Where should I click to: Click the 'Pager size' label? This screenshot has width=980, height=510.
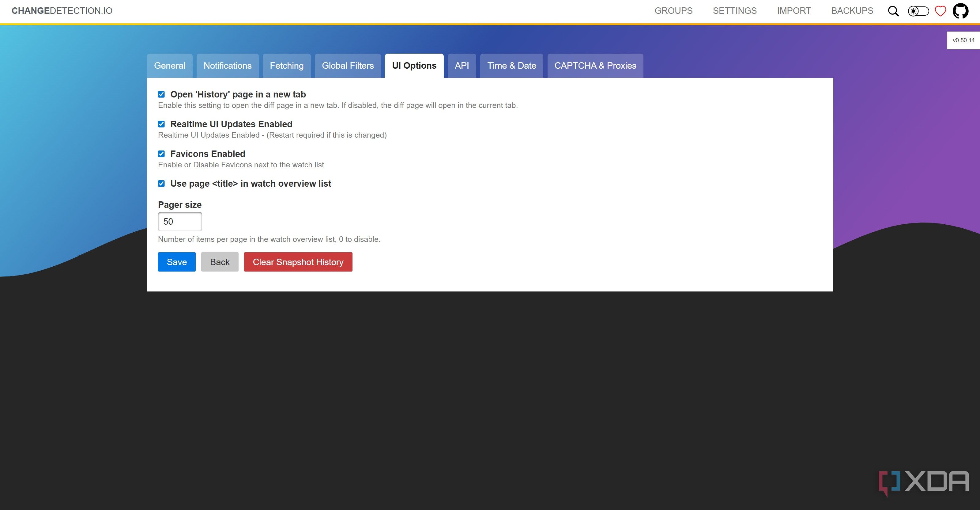click(179, 205)
